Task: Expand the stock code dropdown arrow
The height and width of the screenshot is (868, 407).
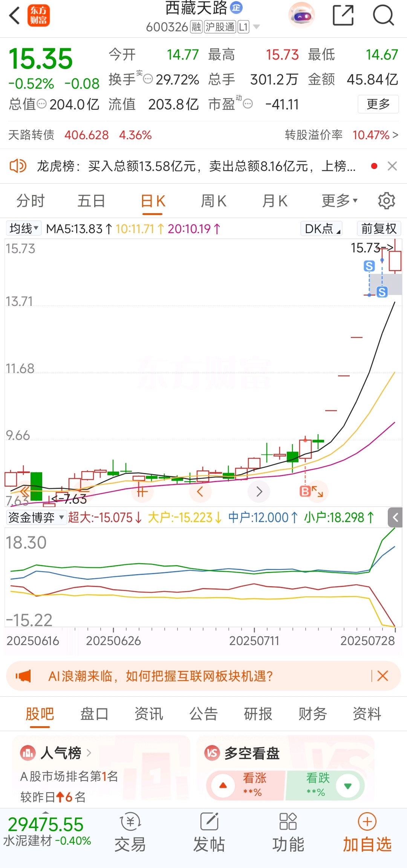Action: click(256, 27)
